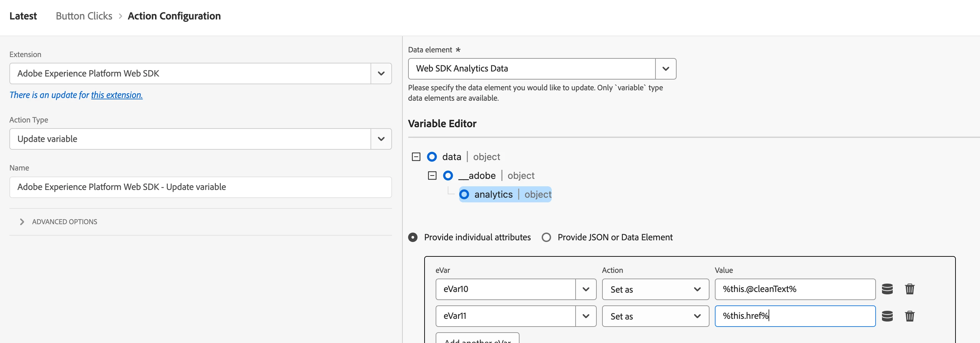Click the Variable Editor heading
The height and width of the screenshot is (343, 980).
(442, 124)
